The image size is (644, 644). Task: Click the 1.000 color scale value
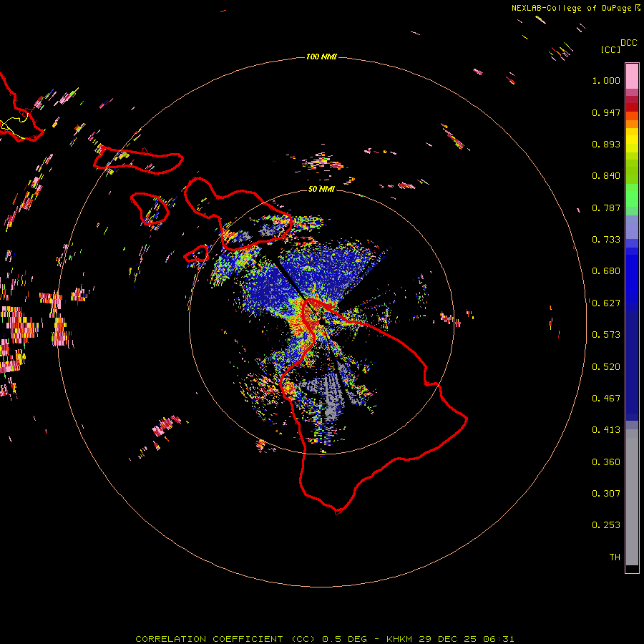(x=606, y=80)
